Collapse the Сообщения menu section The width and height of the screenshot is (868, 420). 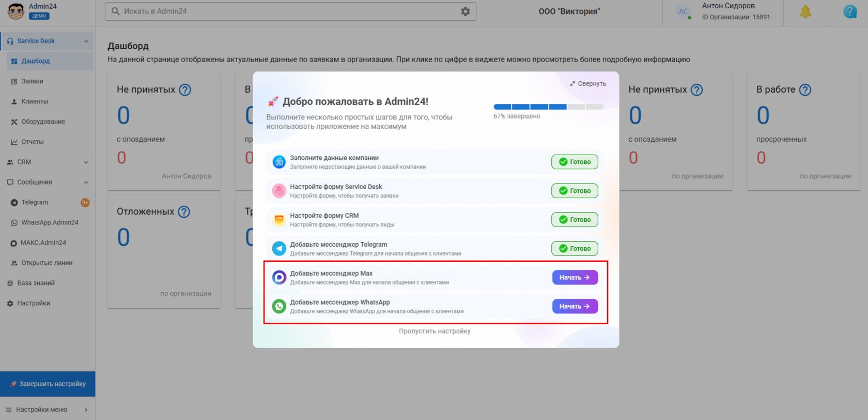(x=86, y=183)
